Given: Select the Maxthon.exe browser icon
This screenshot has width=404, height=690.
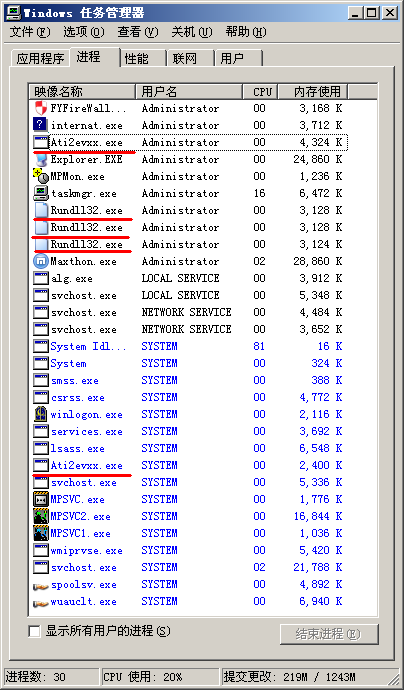Looking at the screenshot, I should pyautogui.click(x=41, y=261).
